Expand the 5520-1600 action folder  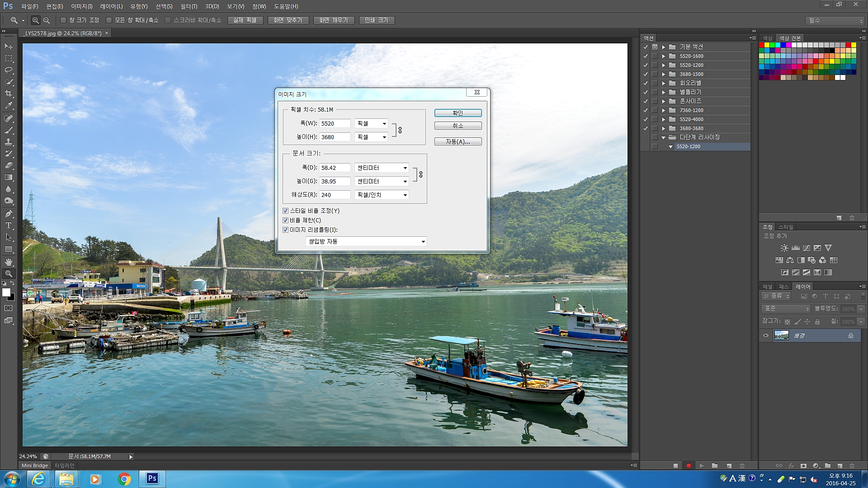(663, 56)
